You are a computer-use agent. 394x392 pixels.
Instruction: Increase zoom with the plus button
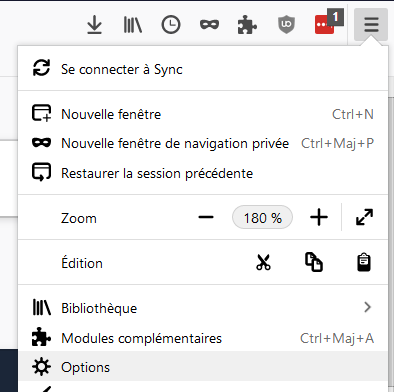[319, 217]
